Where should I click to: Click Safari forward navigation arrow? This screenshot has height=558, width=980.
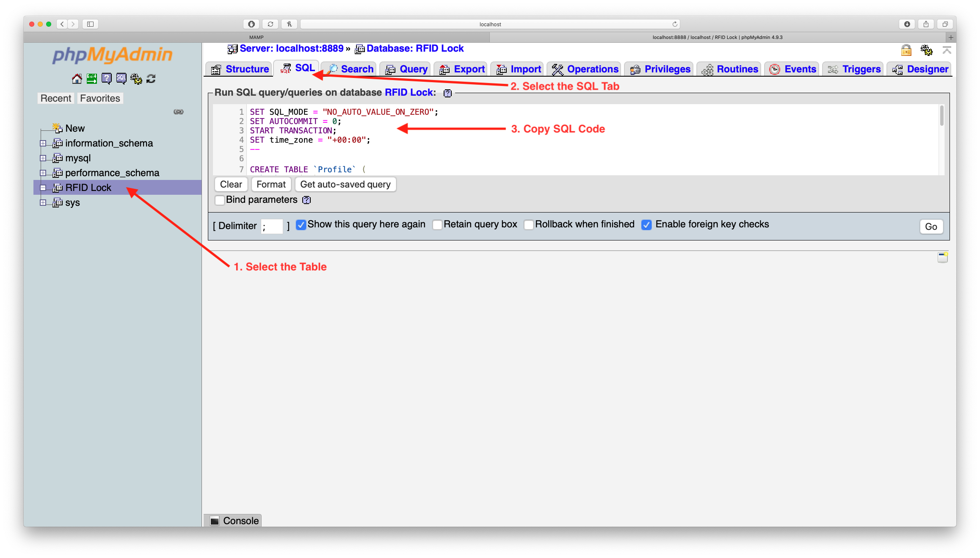[73, 24]
